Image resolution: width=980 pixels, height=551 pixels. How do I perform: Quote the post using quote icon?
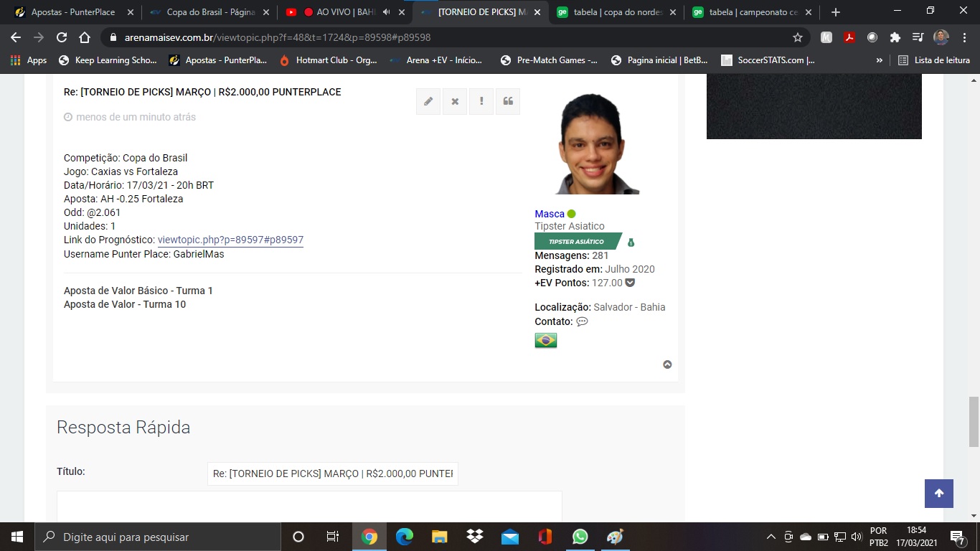click(508, 102)
